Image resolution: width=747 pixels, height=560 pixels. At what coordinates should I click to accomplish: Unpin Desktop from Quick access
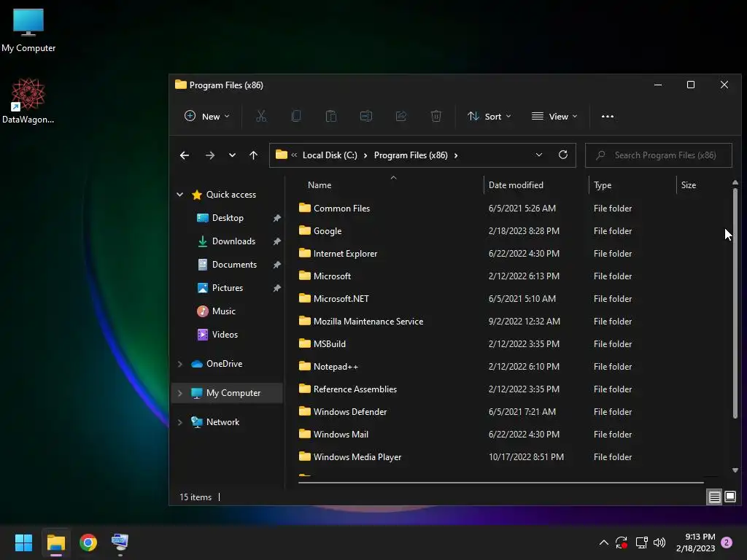(x=276, y=218)
